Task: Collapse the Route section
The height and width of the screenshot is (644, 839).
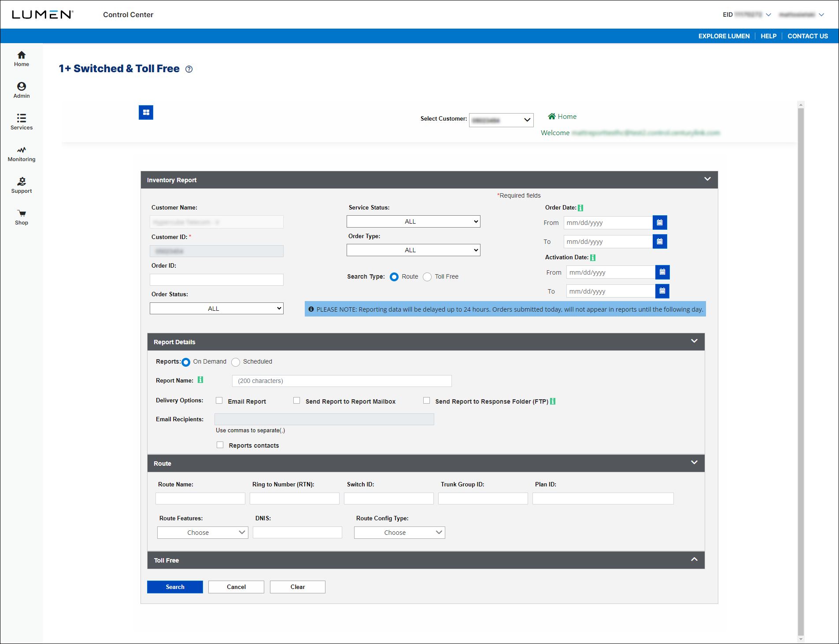Action: 694,463
